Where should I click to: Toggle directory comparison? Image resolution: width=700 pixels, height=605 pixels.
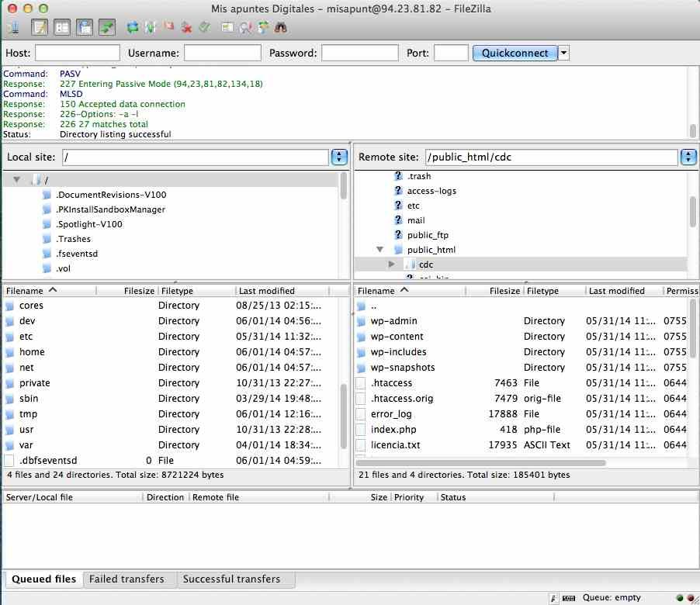click(245, 28)
